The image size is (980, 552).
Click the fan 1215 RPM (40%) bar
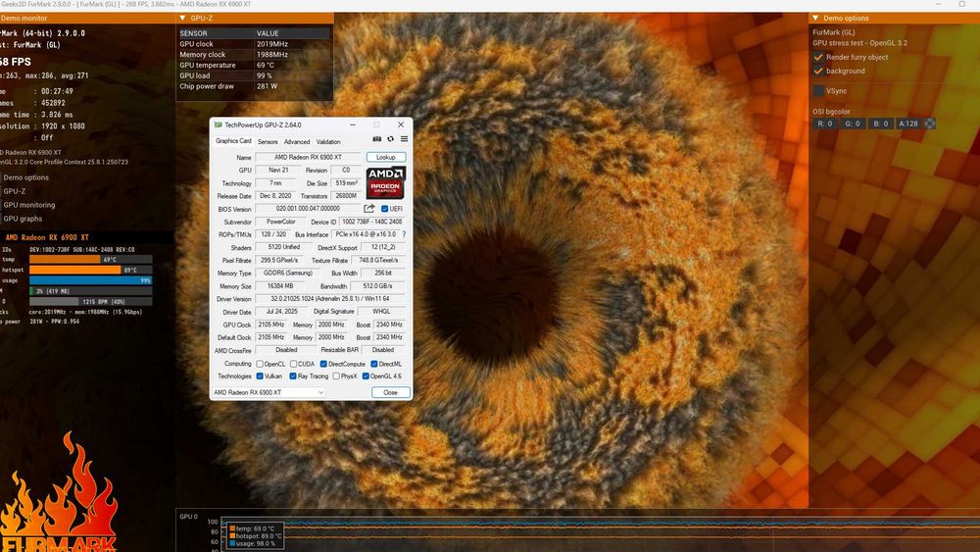point(90,301)
